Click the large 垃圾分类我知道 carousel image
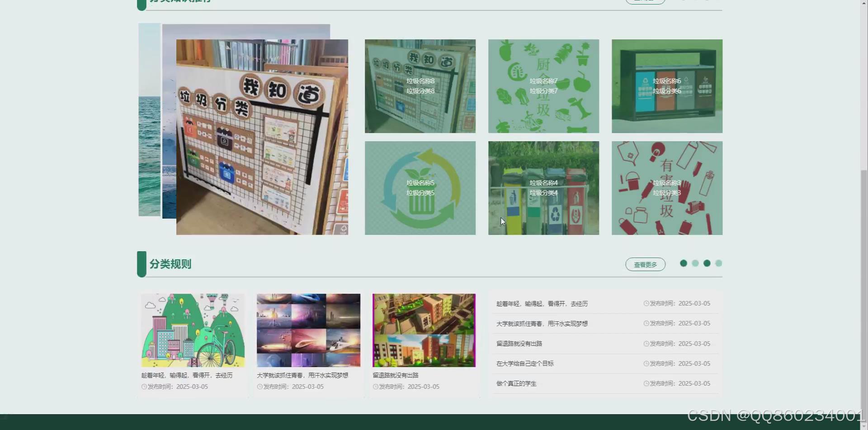Image resolution: width=868 pixels, height=430 pixels. point(262,136)
